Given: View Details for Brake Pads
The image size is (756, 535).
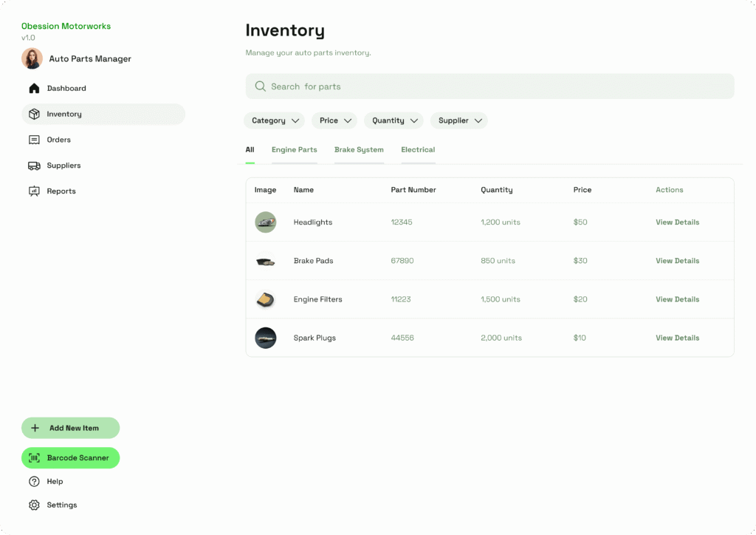Looking at the screenshot, I should [x=677, y=261].
